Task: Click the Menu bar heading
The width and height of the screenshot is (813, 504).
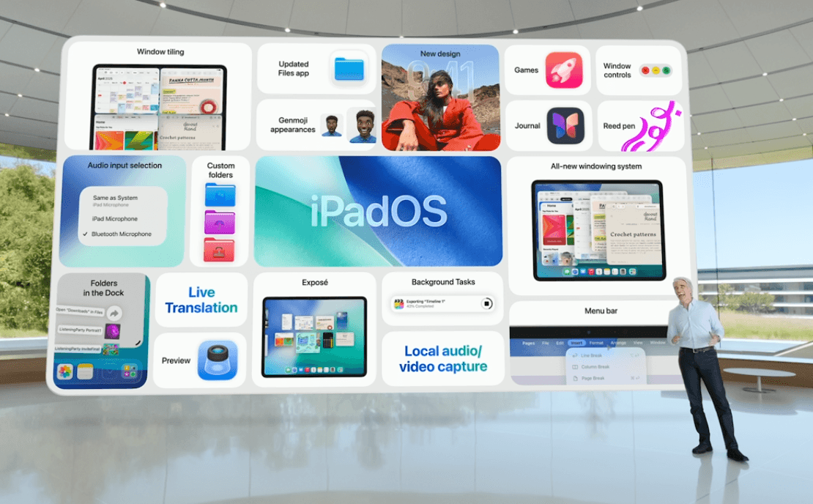Action: pyautogui.click(x=601, y=311)
